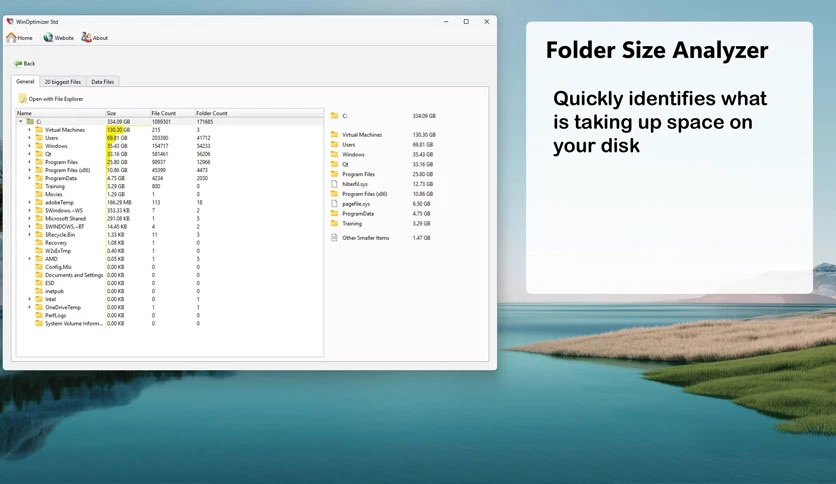This screenshot has width=836, height=484.
Task: Sort by the Size column header
Action: (x=128, y=113)
